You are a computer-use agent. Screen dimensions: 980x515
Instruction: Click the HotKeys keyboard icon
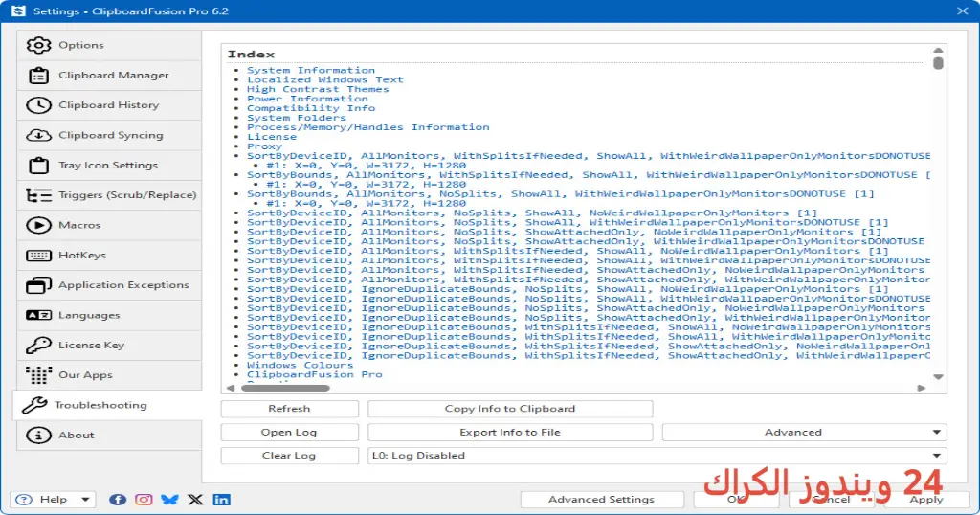click(x=38, y=255)
